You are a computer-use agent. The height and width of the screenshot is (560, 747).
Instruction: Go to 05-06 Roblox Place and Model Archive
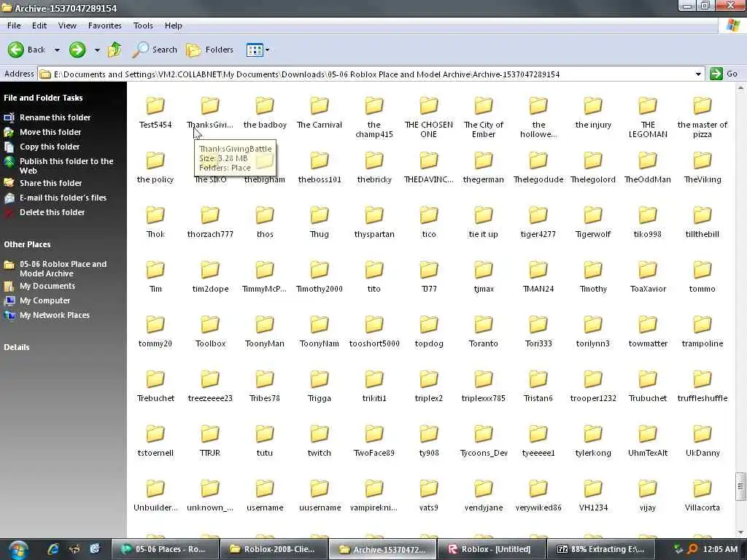click(63, 268)
